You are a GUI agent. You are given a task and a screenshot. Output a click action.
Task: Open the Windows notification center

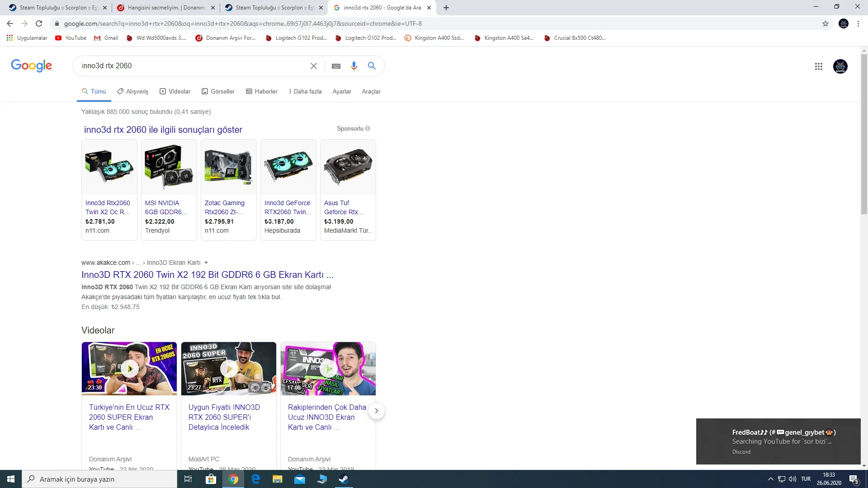point(854,479)
